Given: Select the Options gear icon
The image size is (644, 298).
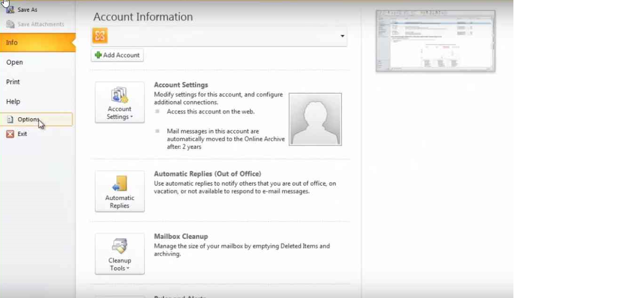Looking at the screenshot, I should [10, 119].
